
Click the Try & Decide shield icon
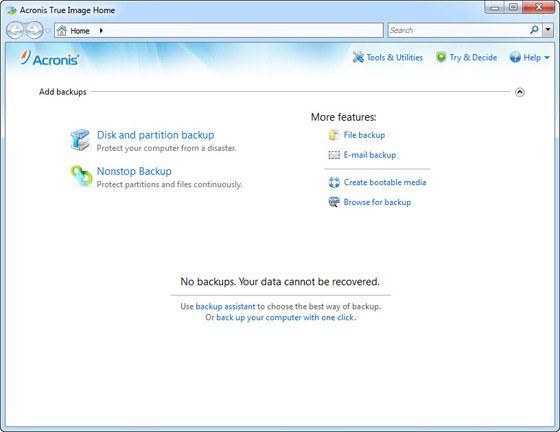pyautogui.click(x=441, y=57)
